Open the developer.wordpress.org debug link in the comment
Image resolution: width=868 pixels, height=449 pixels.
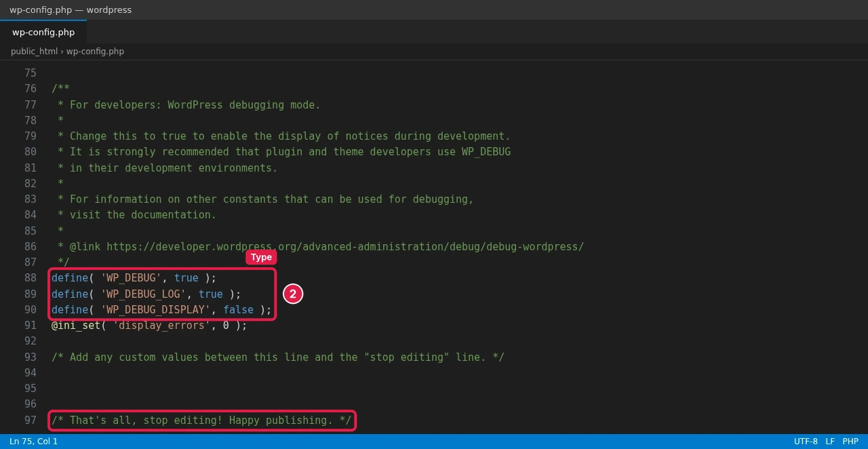[345, 247]
